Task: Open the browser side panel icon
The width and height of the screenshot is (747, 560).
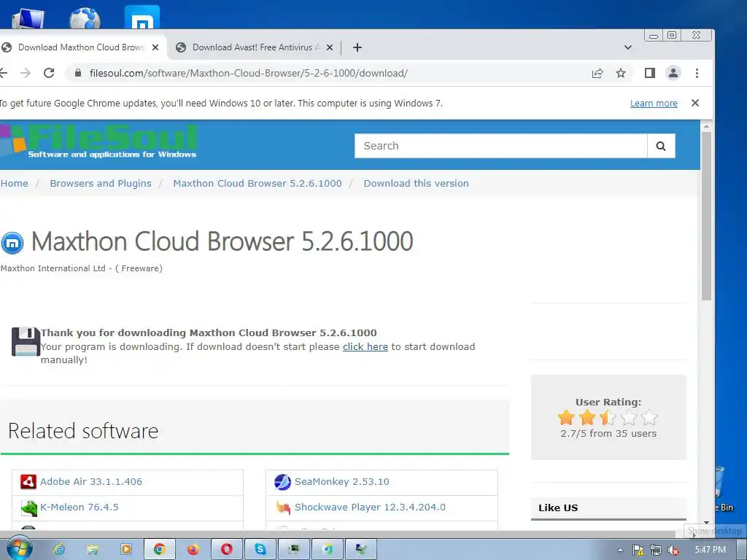Action: click(650, 73)
